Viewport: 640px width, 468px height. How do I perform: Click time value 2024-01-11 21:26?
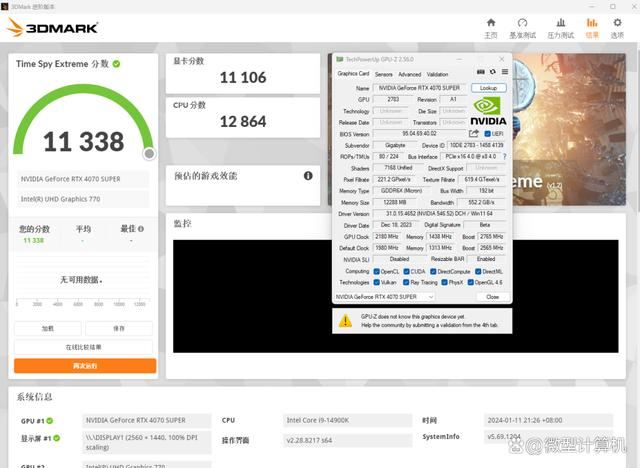click(548, 420)
